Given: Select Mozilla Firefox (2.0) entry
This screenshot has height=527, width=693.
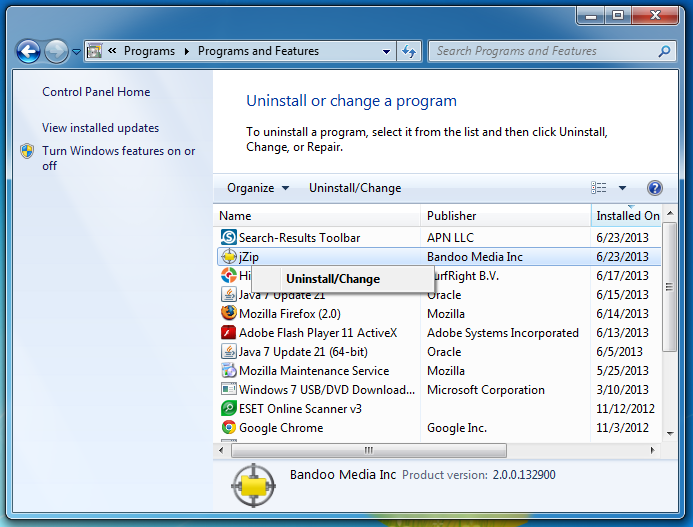Looking at the screenshot, I should pyautogui.click(x=289, y=314).
